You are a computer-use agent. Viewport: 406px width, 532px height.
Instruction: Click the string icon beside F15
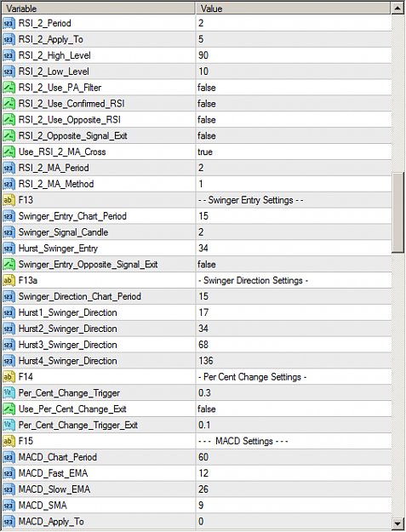[9, 441]
